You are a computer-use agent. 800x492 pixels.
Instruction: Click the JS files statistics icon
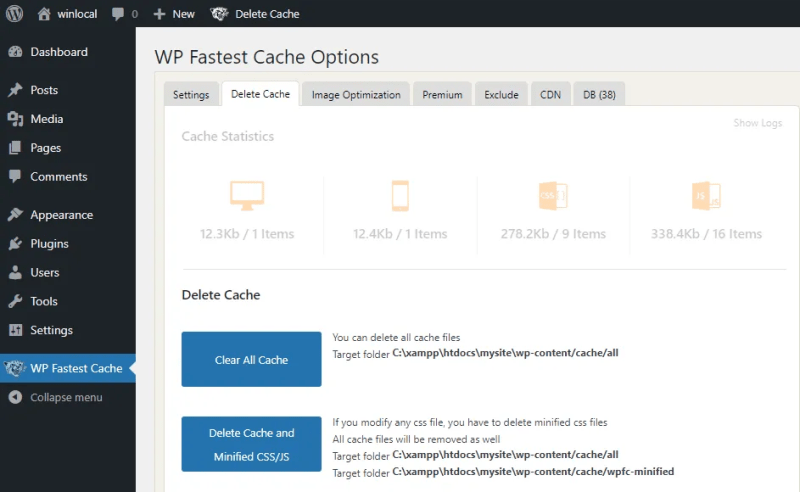pyautogui.click(x=706, y=195)
